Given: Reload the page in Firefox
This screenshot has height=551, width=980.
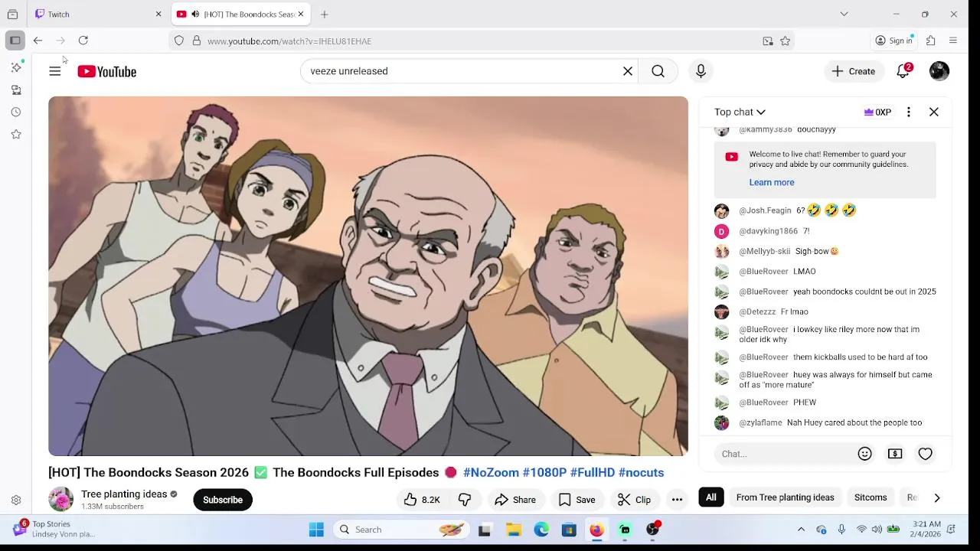Looking at the screenshot, I should (x=83, y=41).
